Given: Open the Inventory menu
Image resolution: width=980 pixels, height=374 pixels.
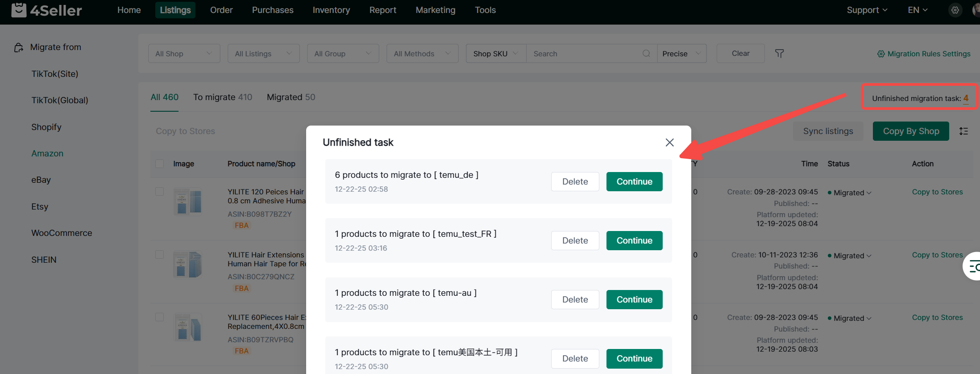Looking at the screenshot, I should click(x=331, y=10).
